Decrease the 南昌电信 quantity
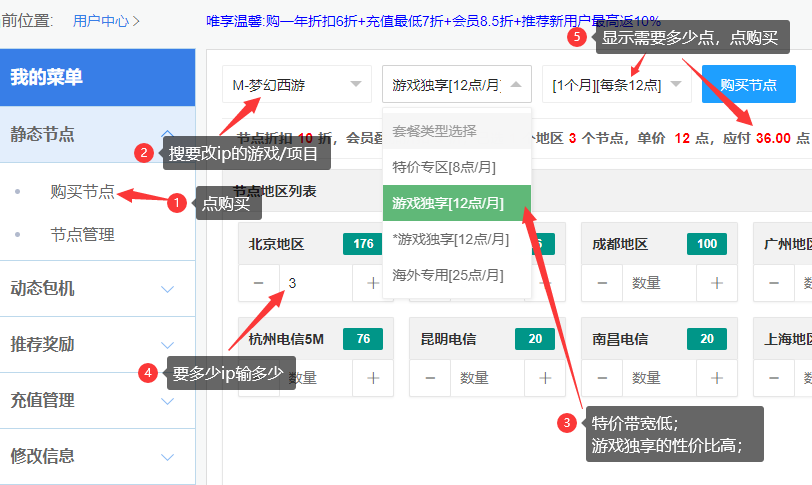 602,378
